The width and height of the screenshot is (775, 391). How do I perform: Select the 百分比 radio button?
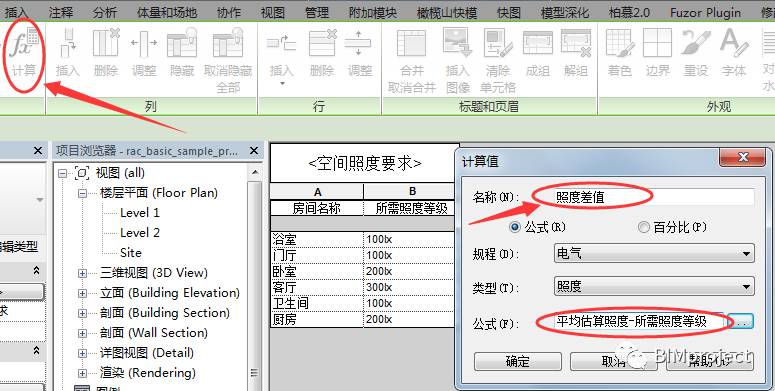point(644,227)
